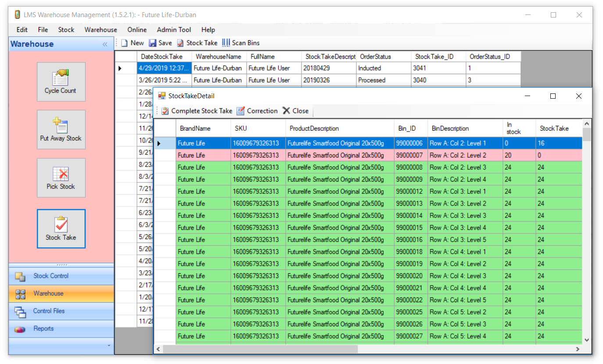Sort detail grid by BinDescription header

tap(465, 128)
